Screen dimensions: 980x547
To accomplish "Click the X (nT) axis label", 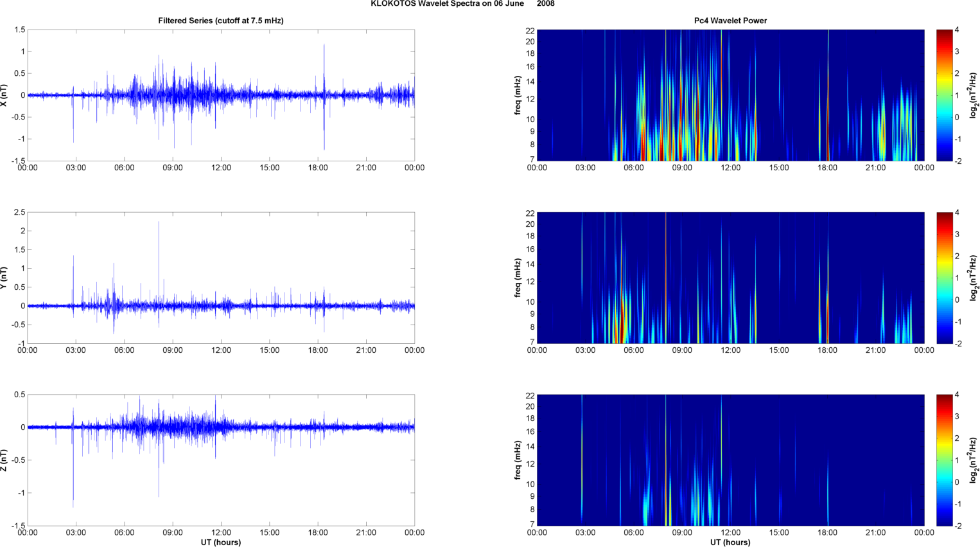I will (4, 95).
